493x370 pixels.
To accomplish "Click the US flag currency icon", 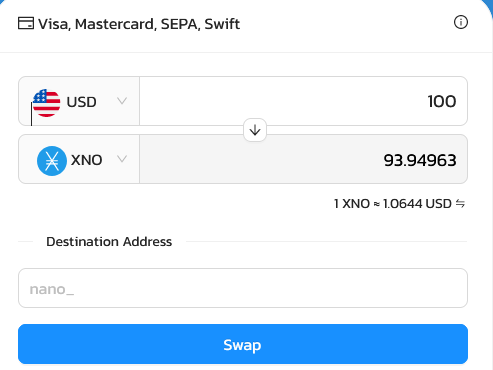I will 47,103.
